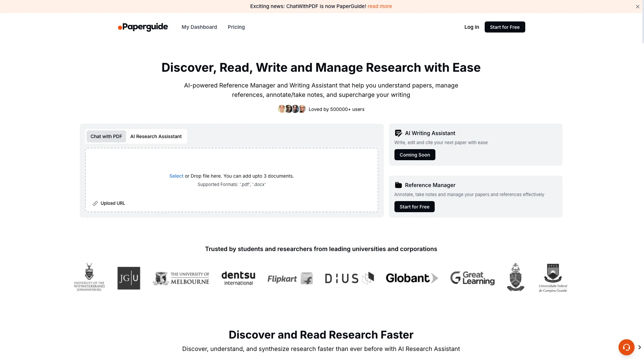Click the Start for Free button header

(x=505, y=27)
